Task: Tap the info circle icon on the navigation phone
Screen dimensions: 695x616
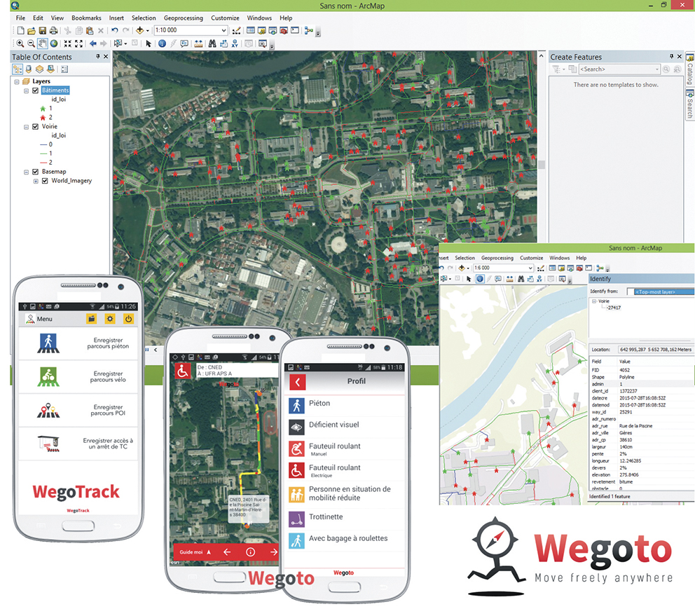Action: tap(250, 552)
